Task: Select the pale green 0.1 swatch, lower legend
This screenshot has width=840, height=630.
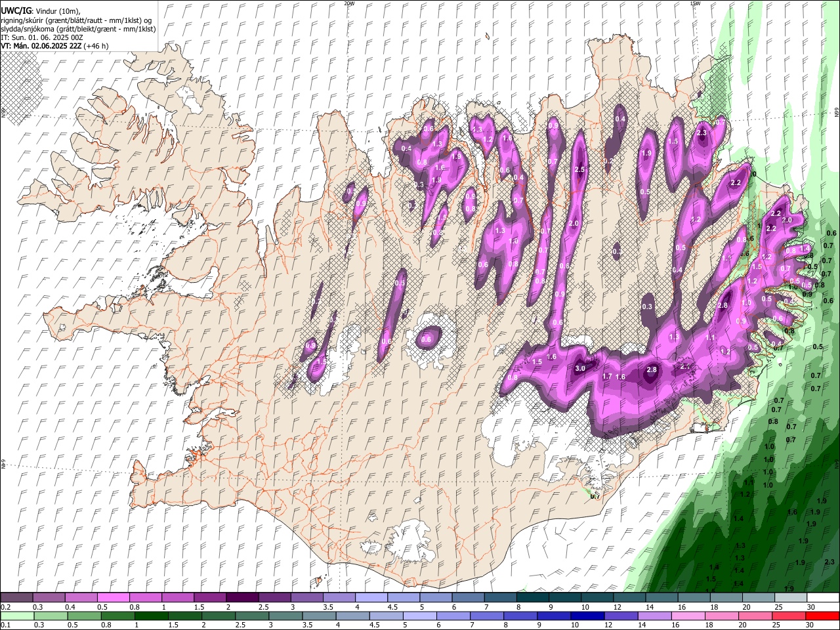Action: [17, 616]
